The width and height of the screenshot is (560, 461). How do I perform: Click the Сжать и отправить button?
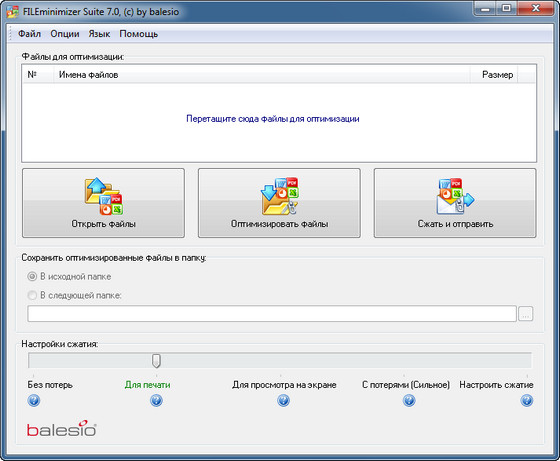pos(455,203)
